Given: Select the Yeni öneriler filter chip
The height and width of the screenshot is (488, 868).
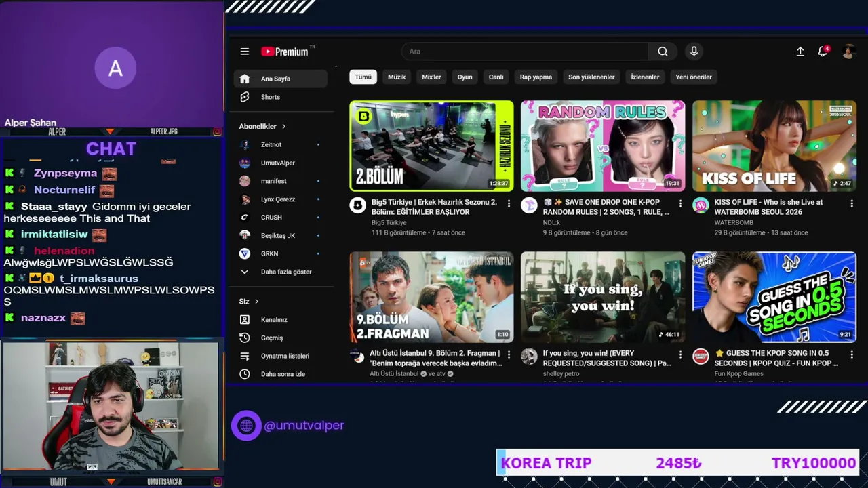Looking at the screenshot, I should tap(694, 77).
